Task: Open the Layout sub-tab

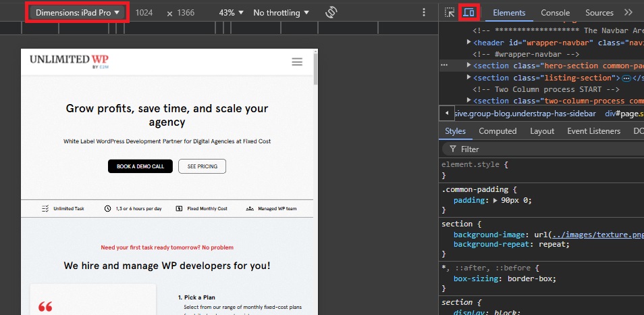Action: pyautogui.click(x=542, y=131)
